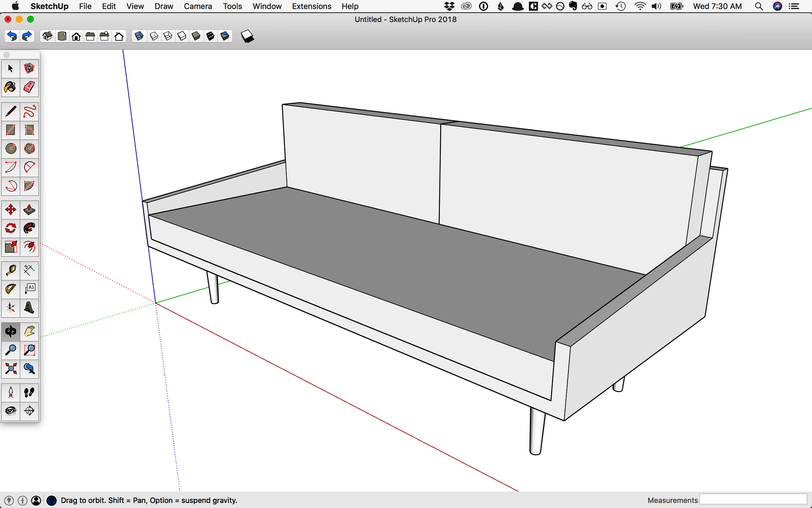Screen dimensions: 812x508
Task: Open the Extensions menu
Action: [x=311, y=6]
